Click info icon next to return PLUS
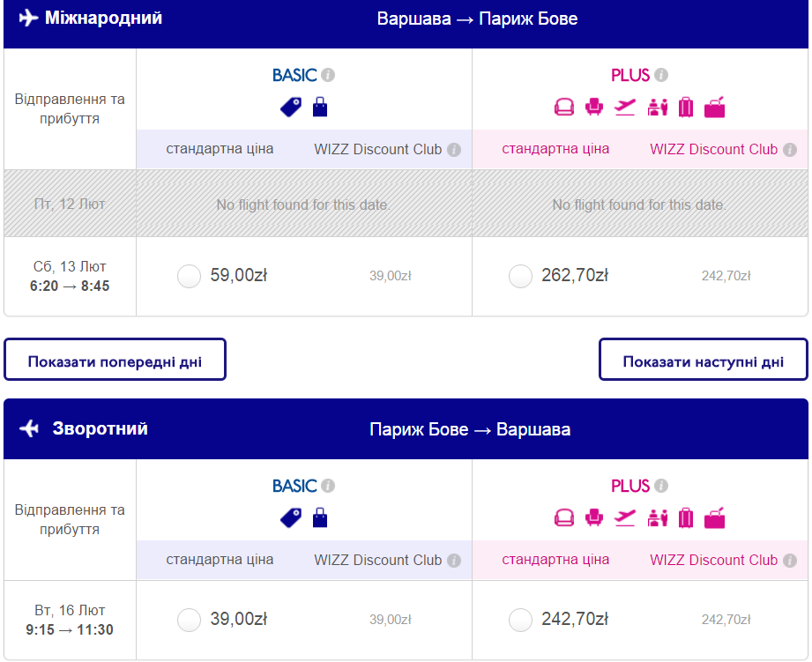 tap(661, 486)
